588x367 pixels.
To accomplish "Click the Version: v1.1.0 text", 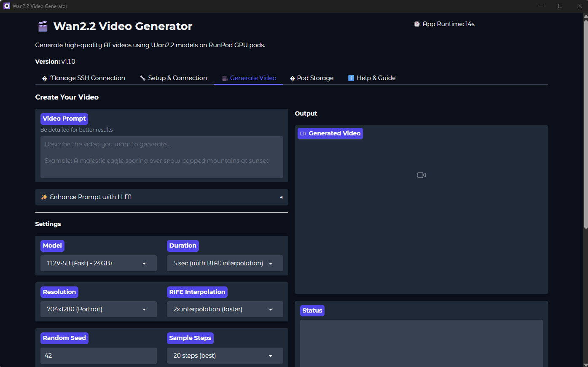I will pos(55,62).
